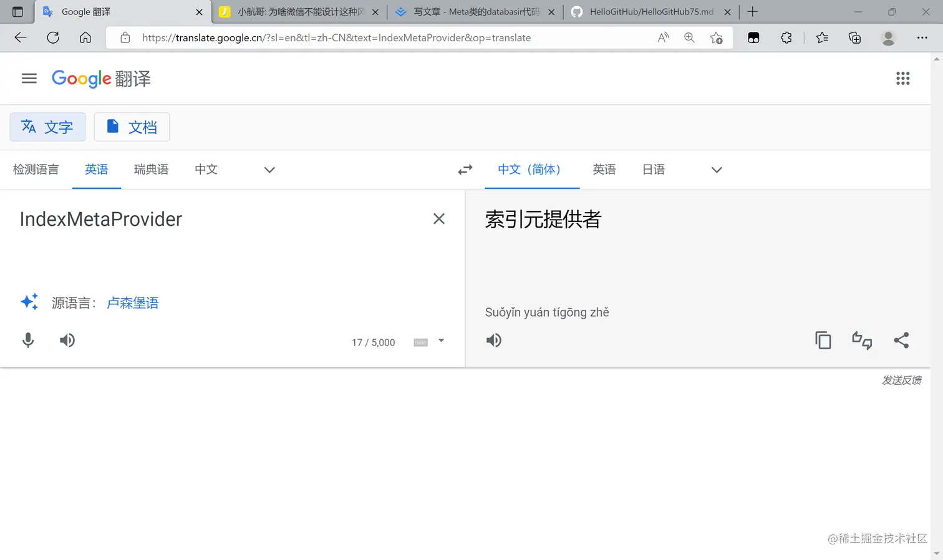The width and height of the screenshot is (943, 560).
Task: Go back in the browser
Action: [21, 37]
